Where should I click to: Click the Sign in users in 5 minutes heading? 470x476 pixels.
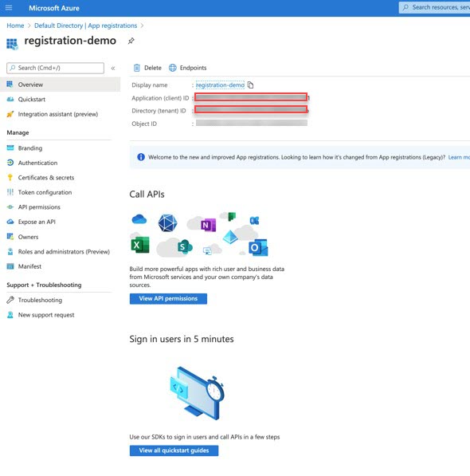[x=182, y=339]
